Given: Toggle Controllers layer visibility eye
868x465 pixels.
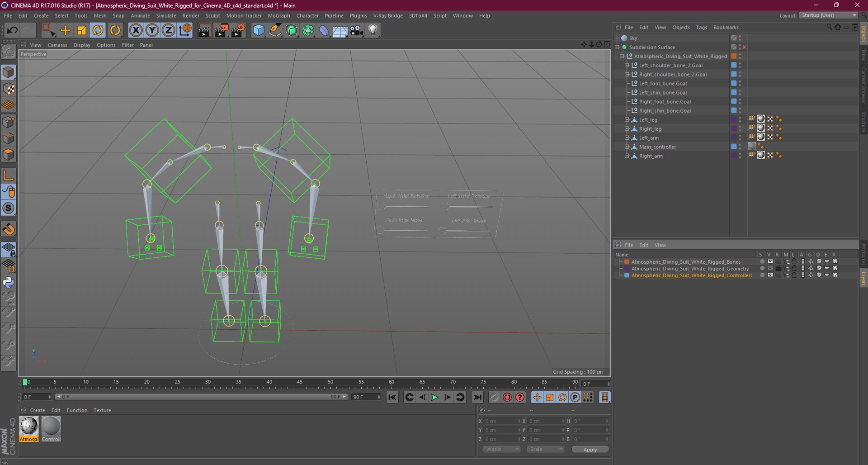Looking at the screenshot, I should pos(770,275).
